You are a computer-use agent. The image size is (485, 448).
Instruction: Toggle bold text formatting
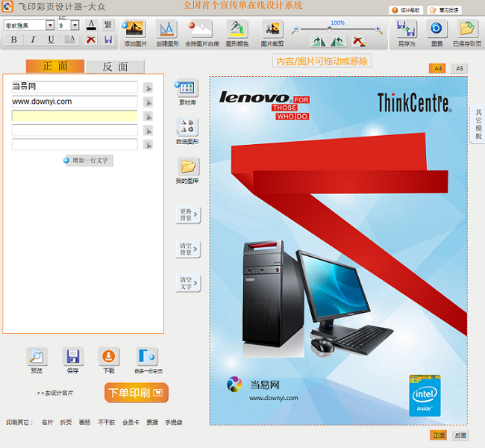tap(13, 40)
